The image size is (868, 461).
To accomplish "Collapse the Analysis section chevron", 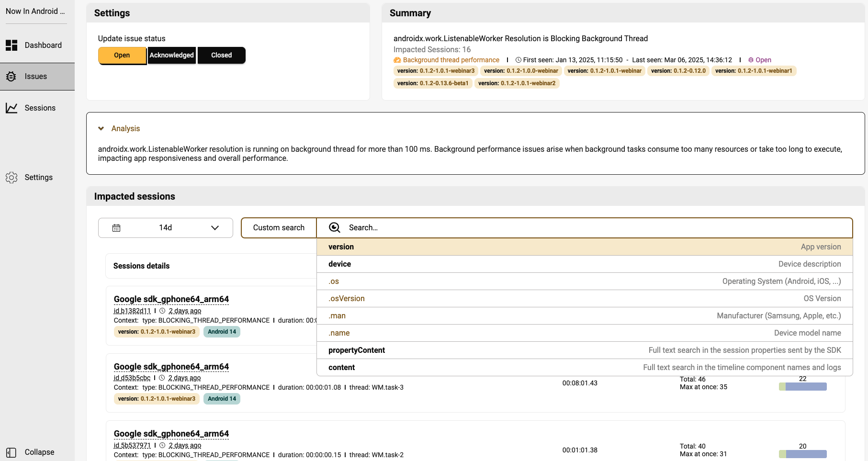I will tap(101, 129).
